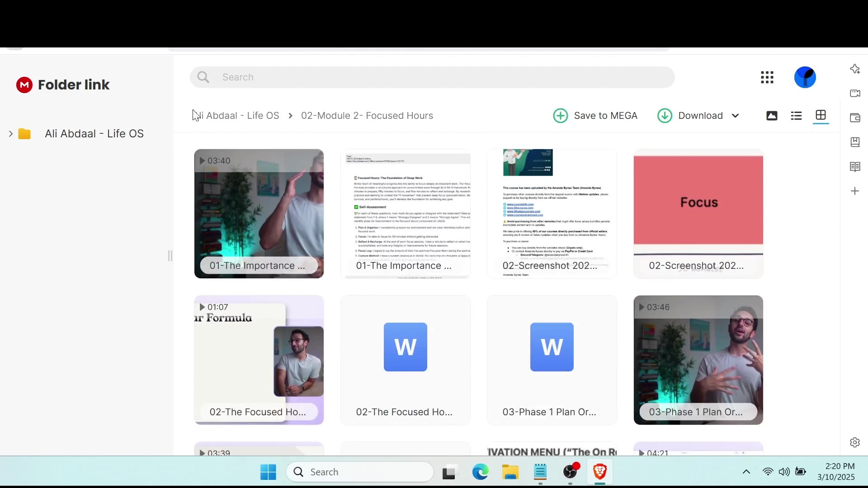Switch to list view

tap(796, 116)
